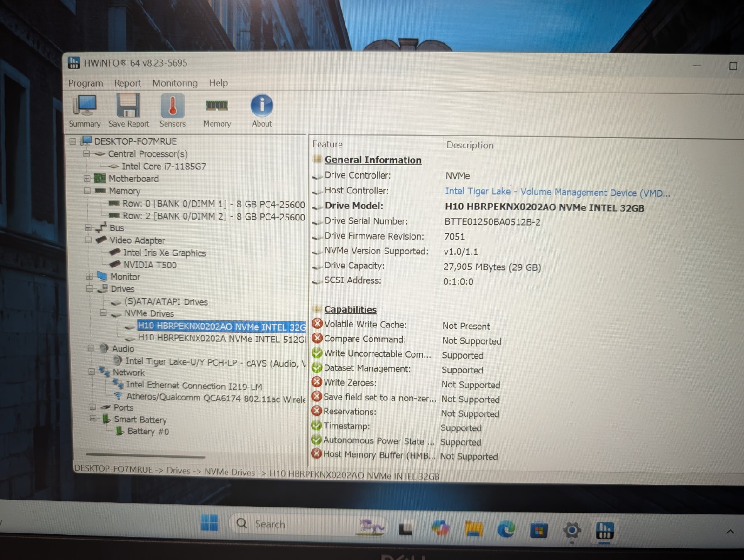The image size is (744, 560).
Task: Select Intel Iris Xe Graphics item
Action: coord(164,253)
